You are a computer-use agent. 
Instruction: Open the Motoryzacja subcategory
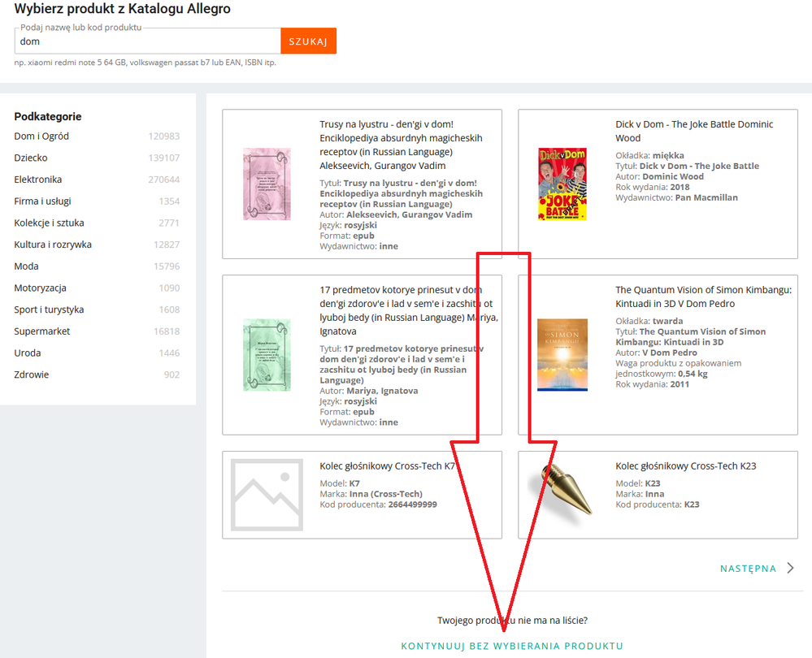[40, 288]
